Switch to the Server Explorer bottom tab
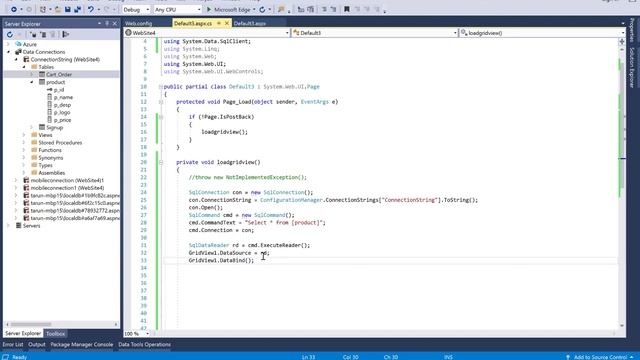 pos(23,333)
